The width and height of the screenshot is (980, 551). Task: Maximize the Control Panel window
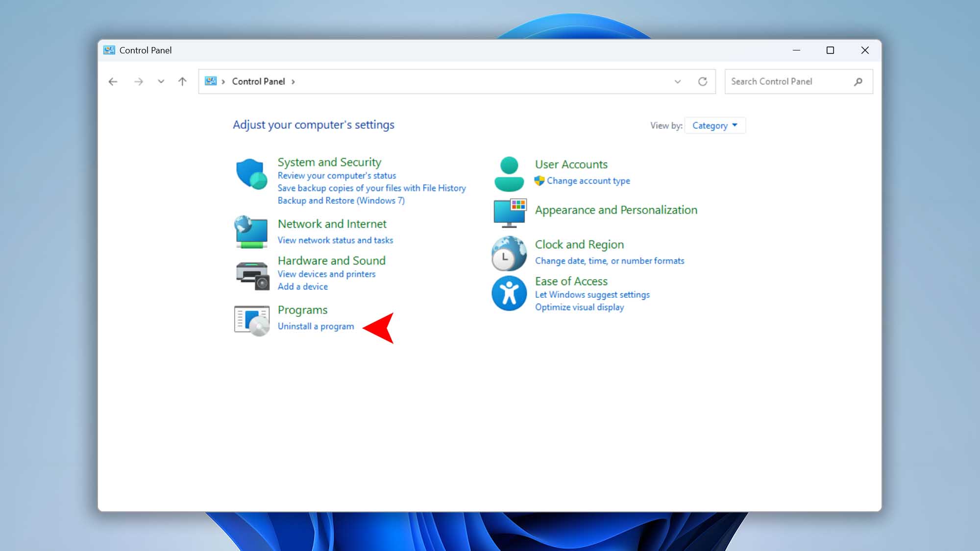point(830,50)
